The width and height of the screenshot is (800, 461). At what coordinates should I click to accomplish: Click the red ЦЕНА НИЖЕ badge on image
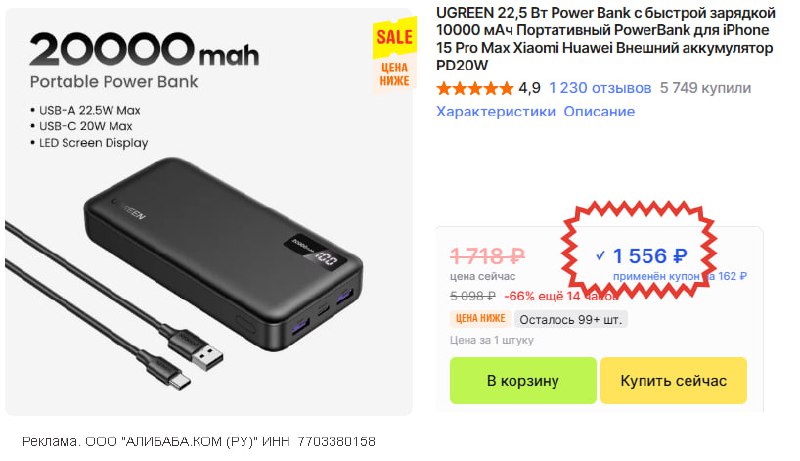(394, 74)
